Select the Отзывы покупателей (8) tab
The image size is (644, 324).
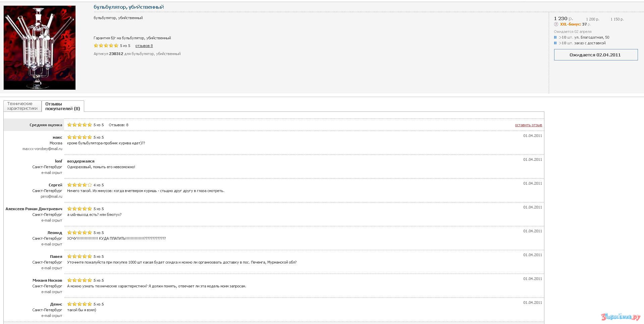(x=63, y=106)
